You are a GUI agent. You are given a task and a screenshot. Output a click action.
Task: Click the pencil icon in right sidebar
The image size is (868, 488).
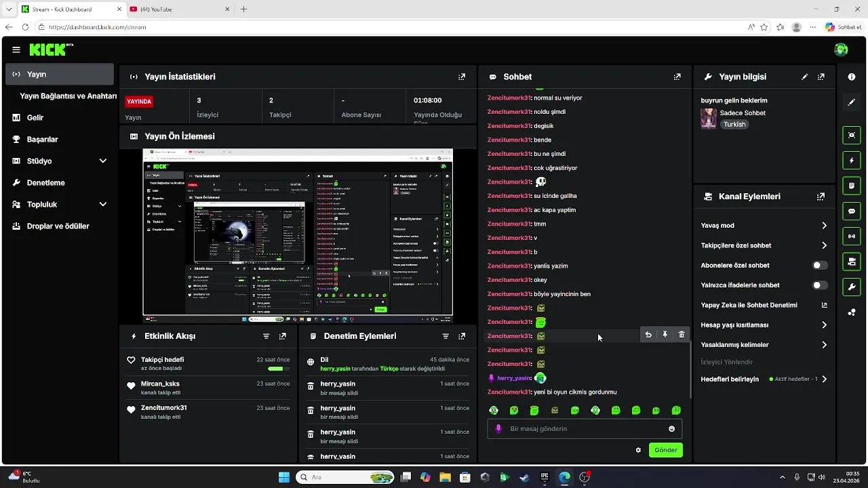(852, 102)
